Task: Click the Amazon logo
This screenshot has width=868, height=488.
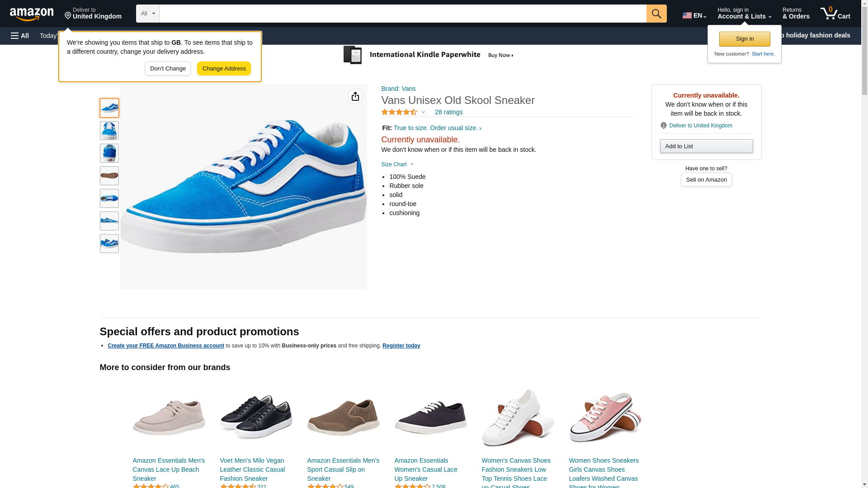Action: pos(32,14)
